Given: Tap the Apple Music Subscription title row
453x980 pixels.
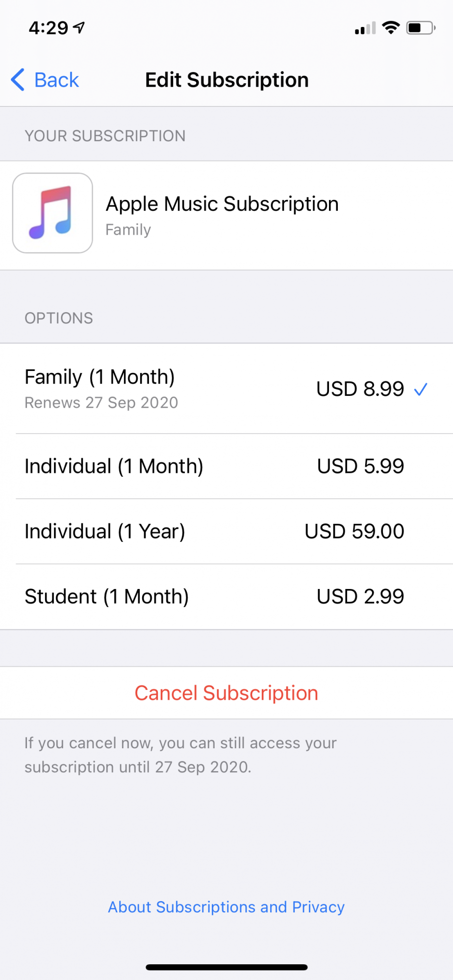Looking at the screenshot, I should click(x=226, y=216).
